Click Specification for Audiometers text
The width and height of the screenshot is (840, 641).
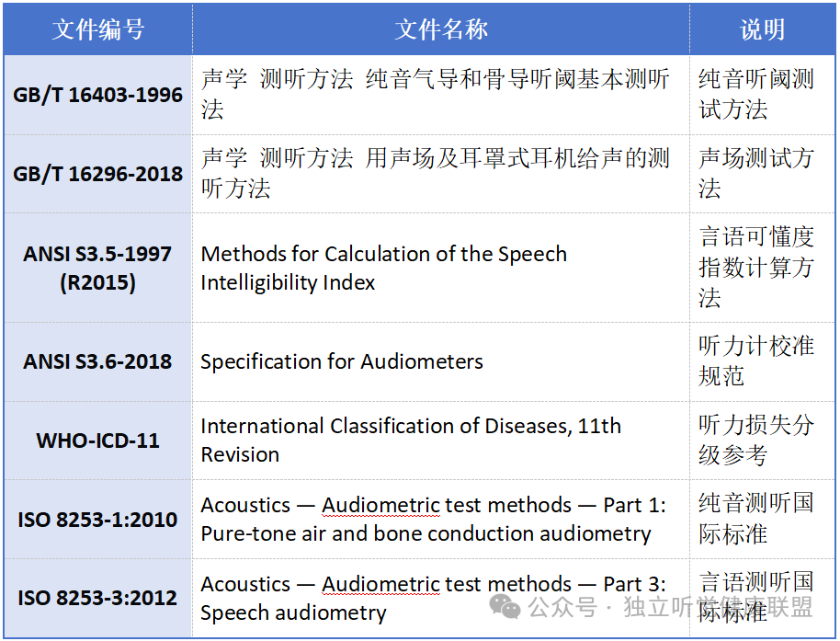(x=342, y=361)
